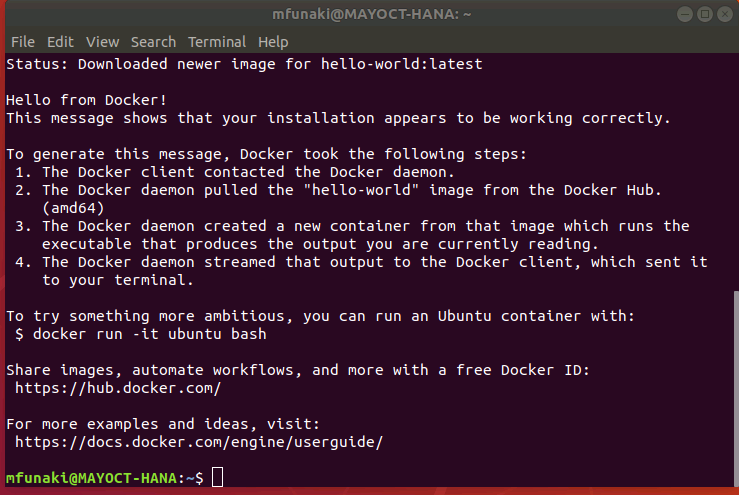The width and height of the screenshot is (739, 495).
Task: Click the https://docs.docker.com/engine/userguide/ URL
Action: click(x=199, y=442)
